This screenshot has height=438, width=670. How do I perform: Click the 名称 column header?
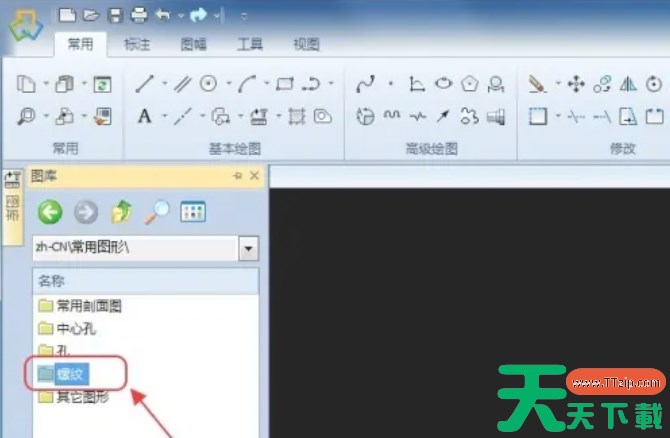146,281
